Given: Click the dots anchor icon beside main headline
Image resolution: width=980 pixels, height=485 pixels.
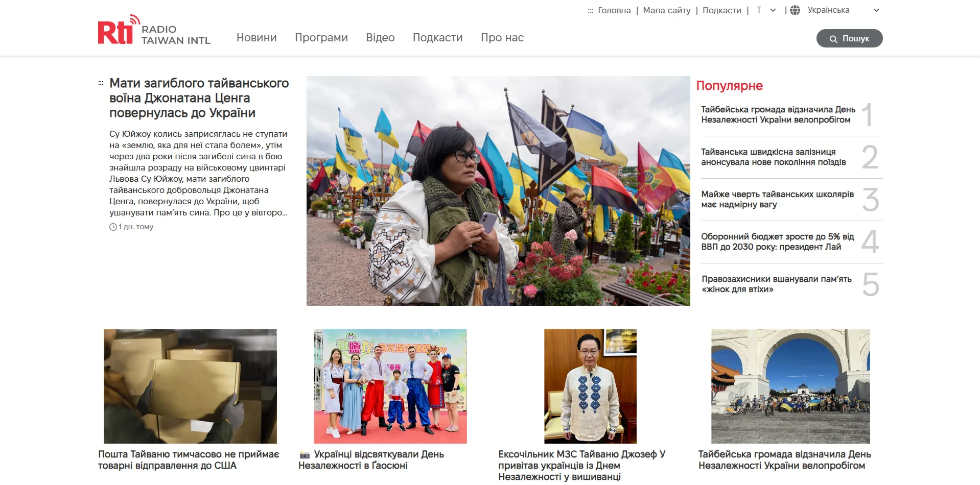Looking at the screenshot, I should pos(101,83).
